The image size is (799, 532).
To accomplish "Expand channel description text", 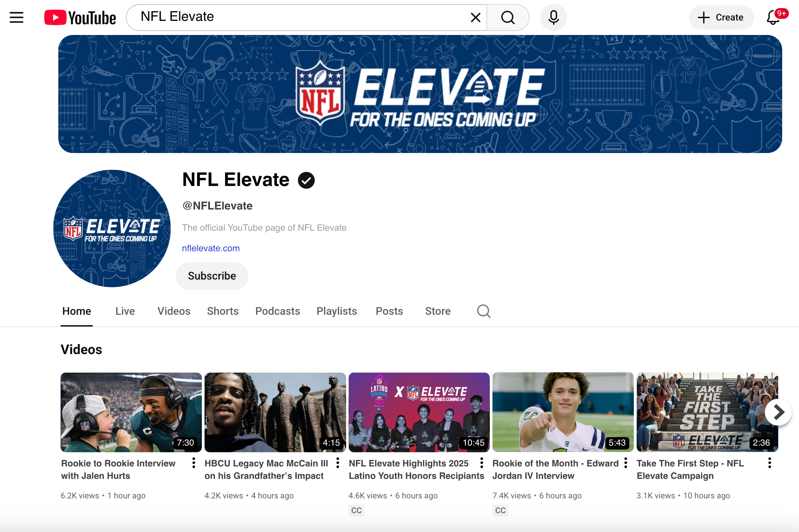I will point(264,228).
